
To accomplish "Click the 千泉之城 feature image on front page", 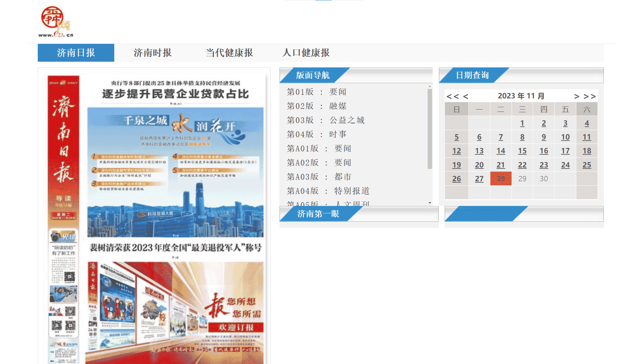I will tap(175, 172).
